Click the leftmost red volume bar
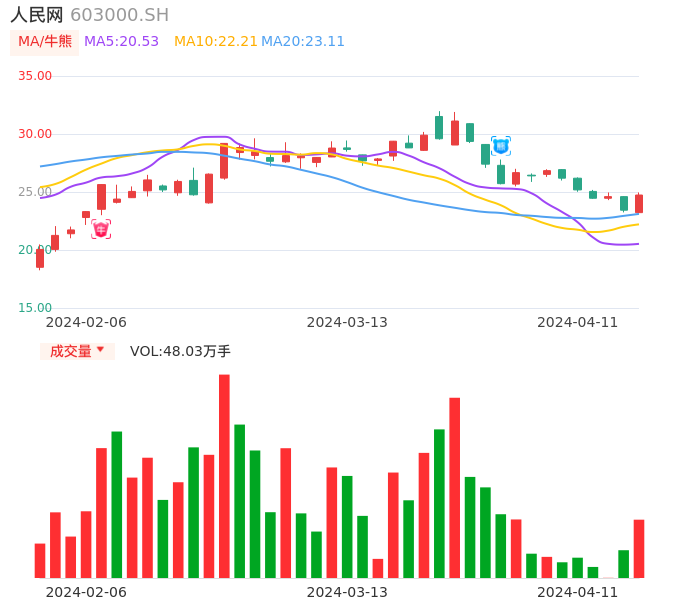This screenshot has height=606, width=686. 40,560
